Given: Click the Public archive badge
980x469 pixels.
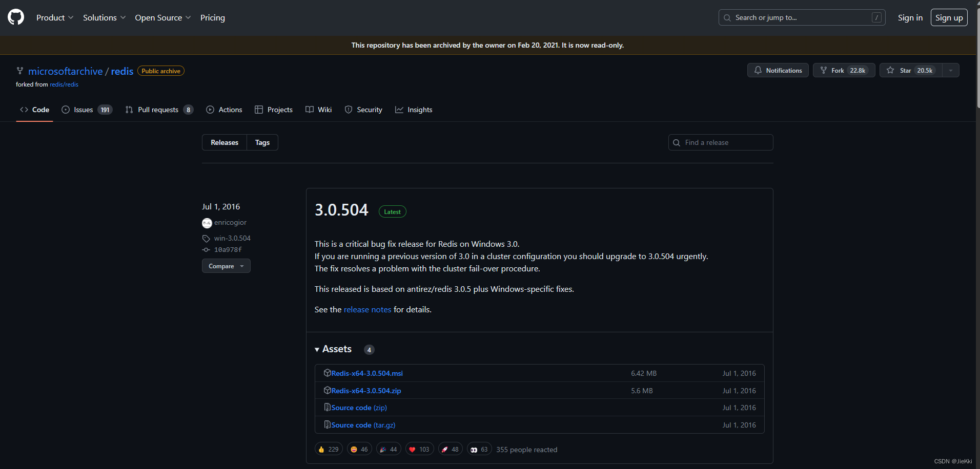Looking at the screenshot, I should click(x=161, y=71).
